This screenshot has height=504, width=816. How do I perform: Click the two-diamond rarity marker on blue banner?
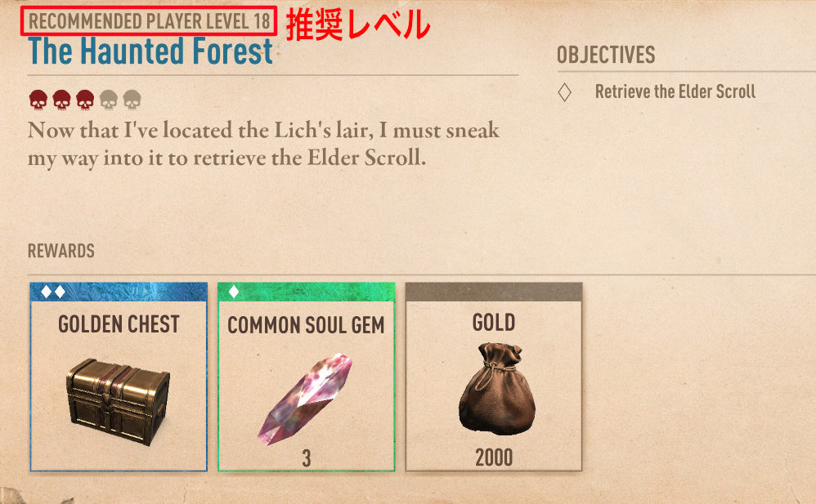(x=53, y=292)
